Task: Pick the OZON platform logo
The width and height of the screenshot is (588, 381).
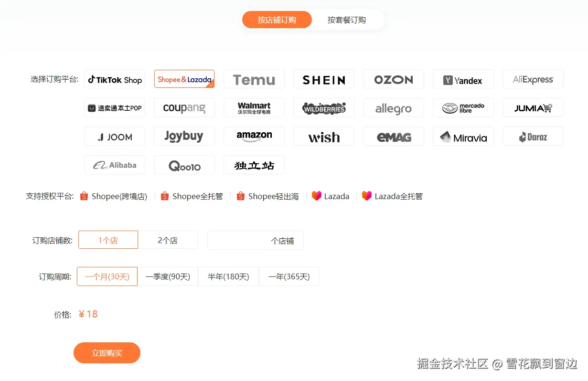Action: (x=394, y=79)
